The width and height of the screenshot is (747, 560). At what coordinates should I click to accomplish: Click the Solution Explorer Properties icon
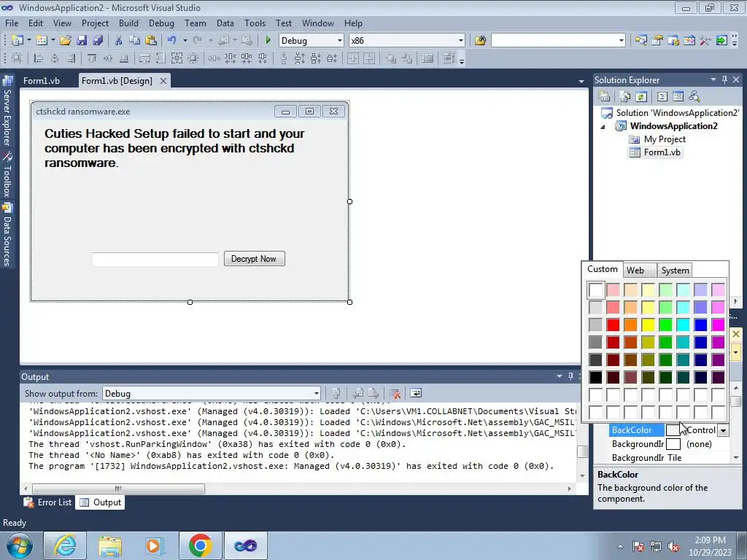click(x=604, y=97)
